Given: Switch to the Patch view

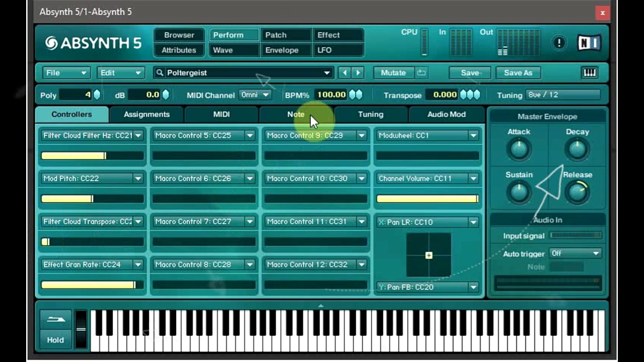Looking at the screenshot, I should click(x=285, y=35).
